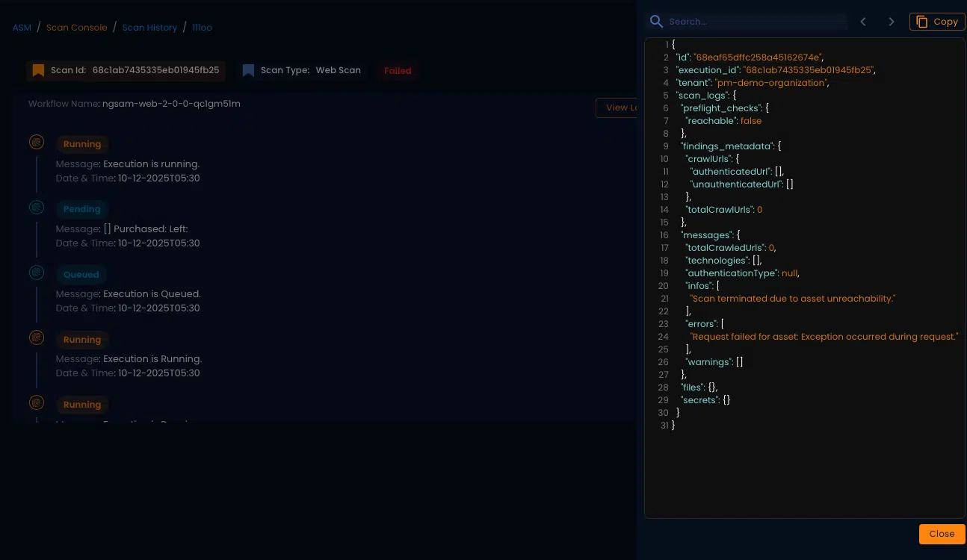Screen dimensions: 967x560
Task: Go to previous search match using left chevron
Action: [863, 22]
